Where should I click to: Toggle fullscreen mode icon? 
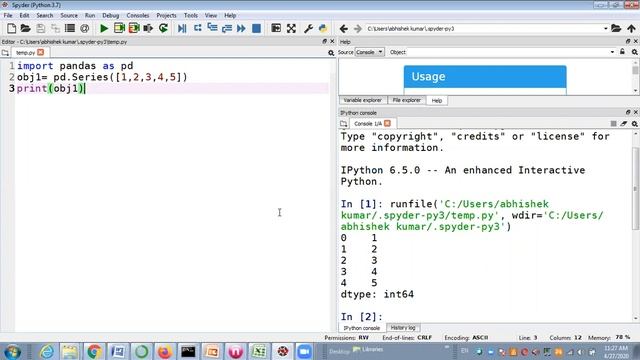point(291,28)
